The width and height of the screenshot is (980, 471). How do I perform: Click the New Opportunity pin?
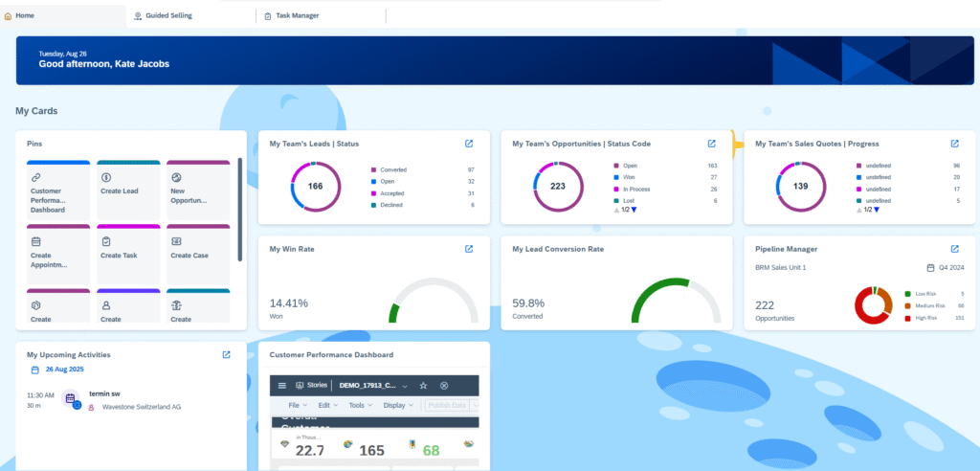pyautogui.click(x=198, y=190)
